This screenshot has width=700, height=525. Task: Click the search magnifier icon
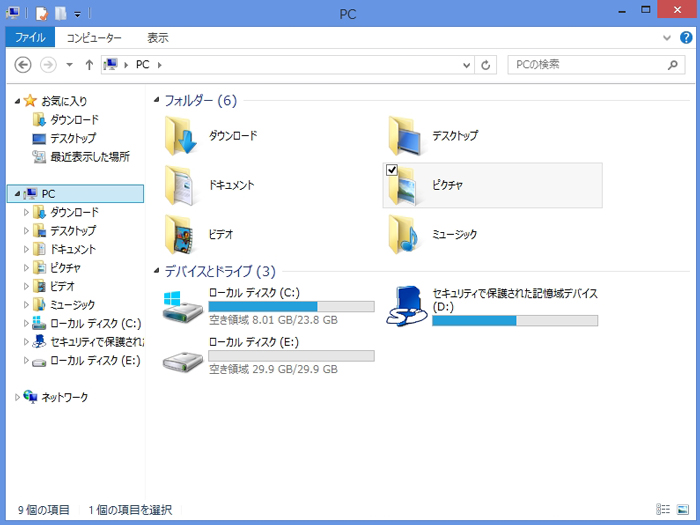[673, 65]
